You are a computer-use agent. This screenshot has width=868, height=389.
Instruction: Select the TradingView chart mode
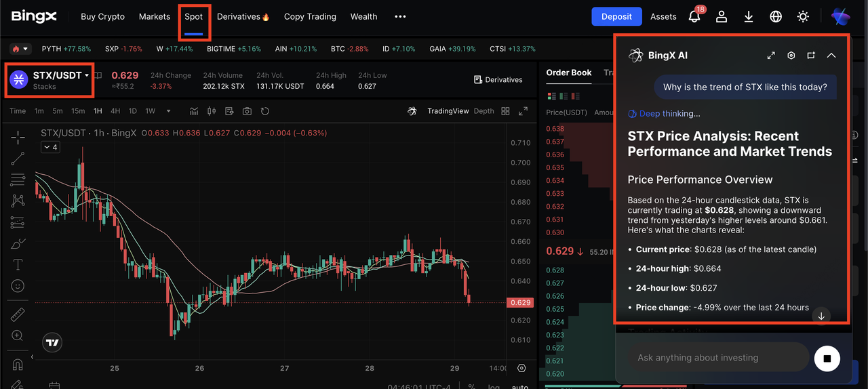point(448,111)
